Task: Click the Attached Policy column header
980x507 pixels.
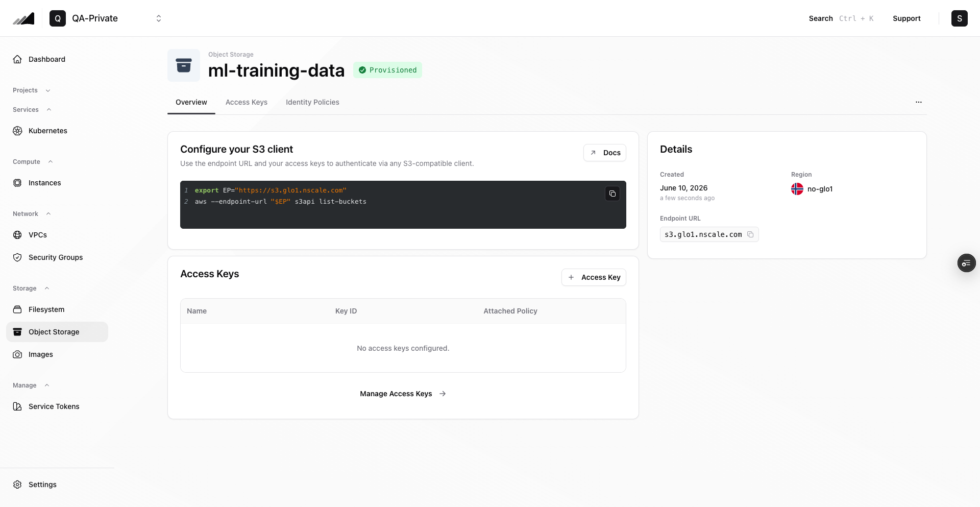Action: tap(510, 311)
